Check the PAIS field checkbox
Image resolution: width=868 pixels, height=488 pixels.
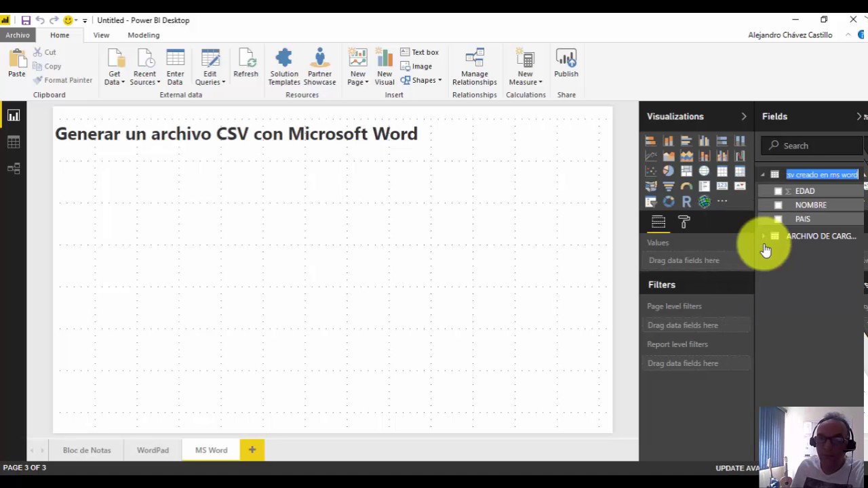(778, 219)
